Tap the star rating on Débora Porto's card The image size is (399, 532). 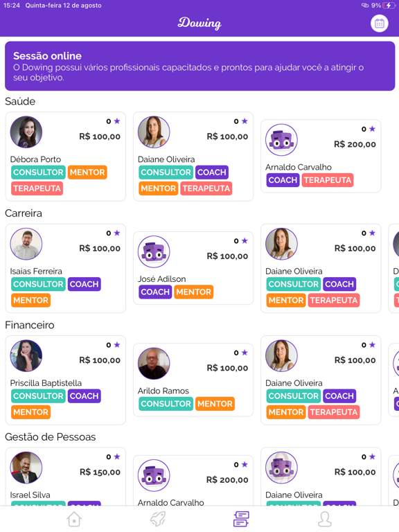(x=114, y=121)
